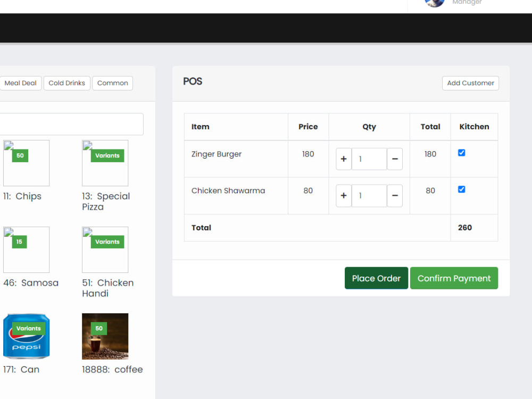This screenshot has width=532, height=399.
Task: Edit the Chicken Shawarma quantity field
Action: 369,196
